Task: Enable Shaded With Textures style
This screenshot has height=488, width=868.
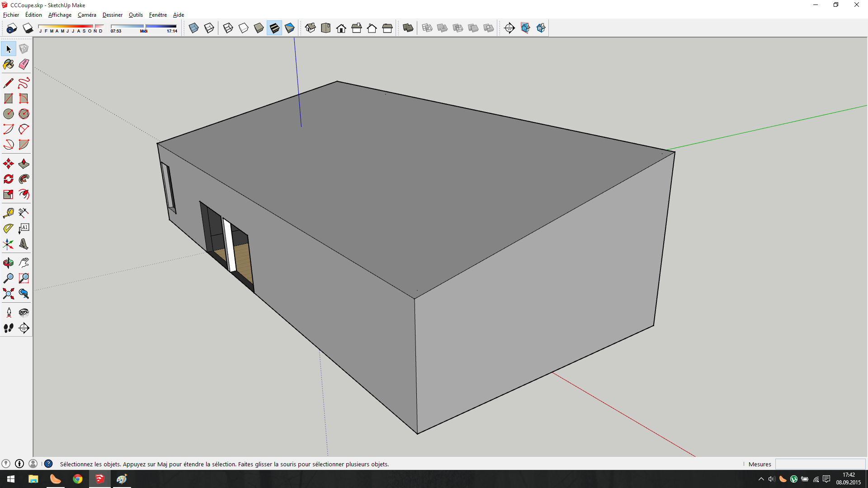Action: [x=274, y=28]
